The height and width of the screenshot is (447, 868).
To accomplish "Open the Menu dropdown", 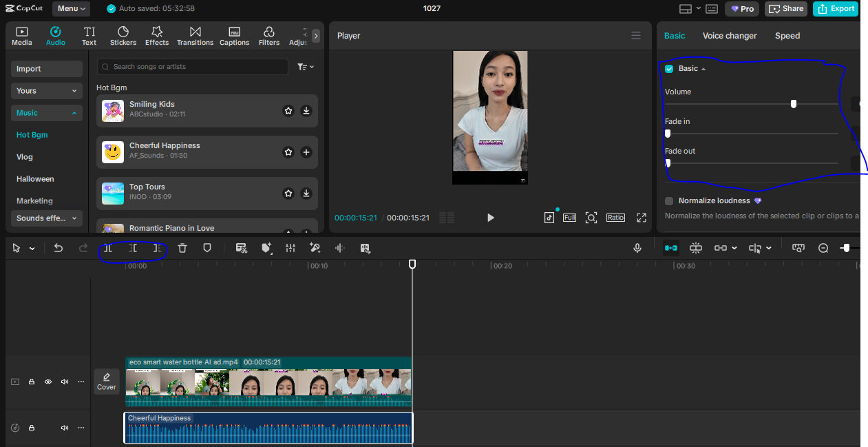I will click(72, 9).
